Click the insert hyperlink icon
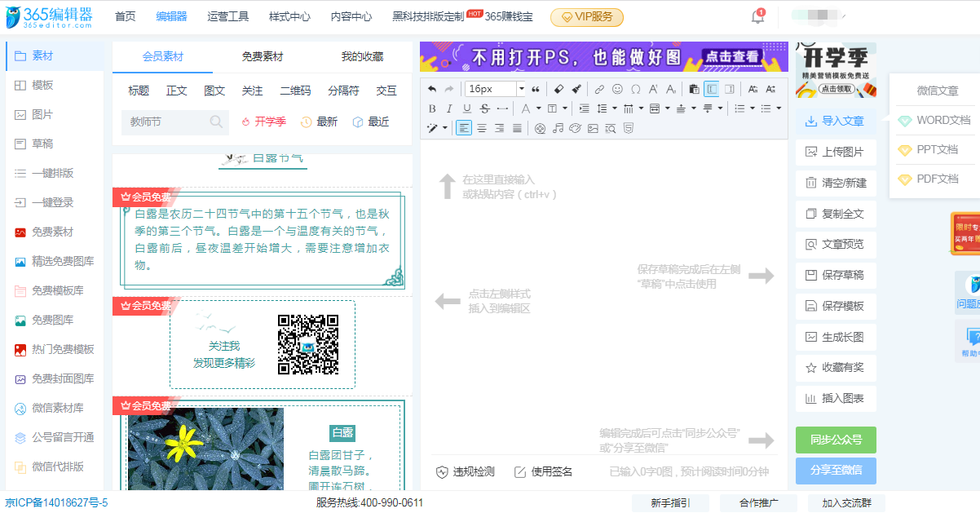Image resolution: width=980 pixels, height=513 pixels. point(598,88)
